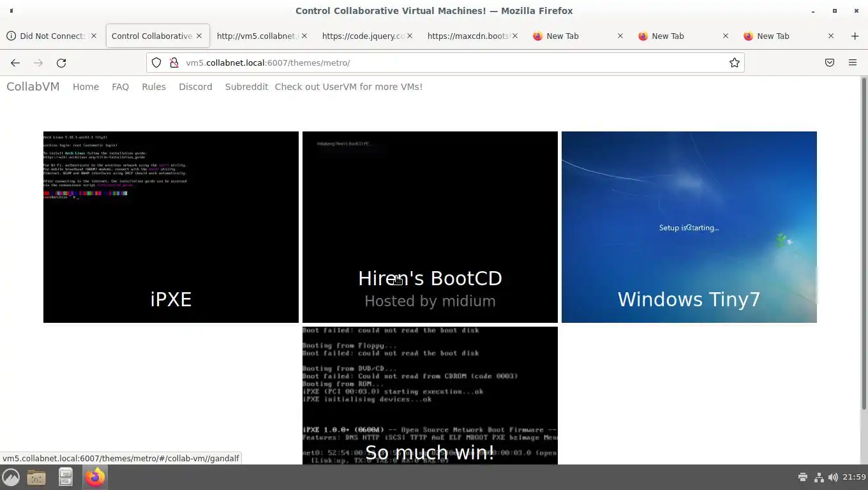The height and width of the screenshot is (490, 868).
Task: Open the Firefox icon in the taskbar
Action: [x=95, y=477]
